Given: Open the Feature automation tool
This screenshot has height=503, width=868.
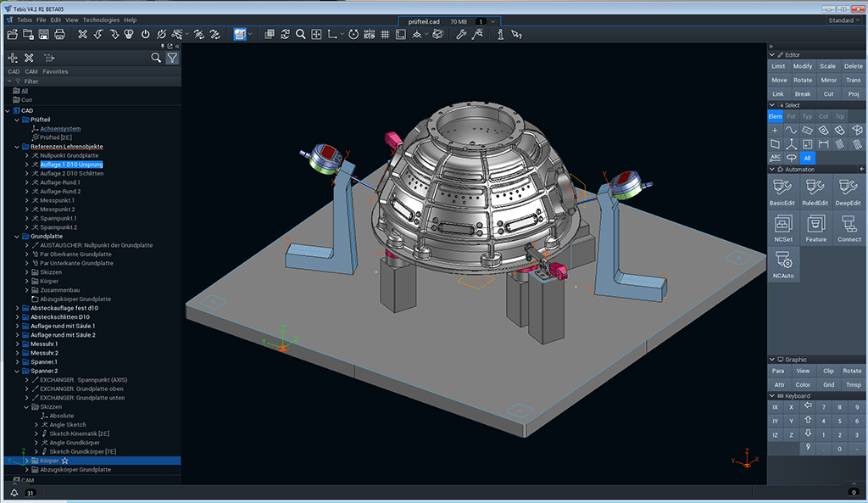Looking at the screenshot, I should 816,228.
